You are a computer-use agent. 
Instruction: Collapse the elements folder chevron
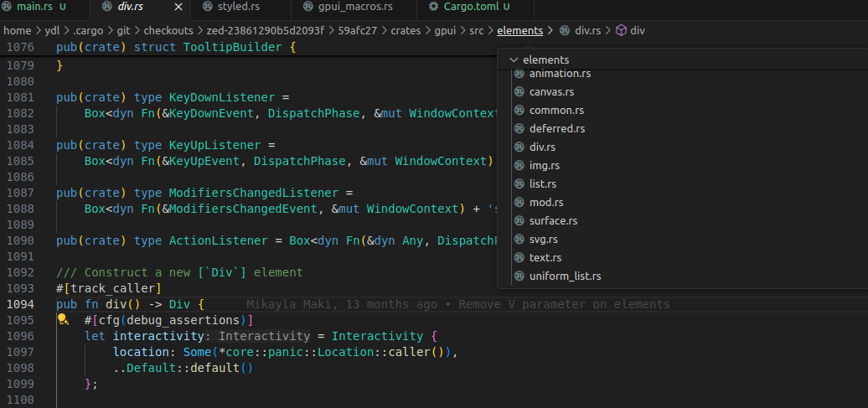pyautogui.click(x=513, y=60)
